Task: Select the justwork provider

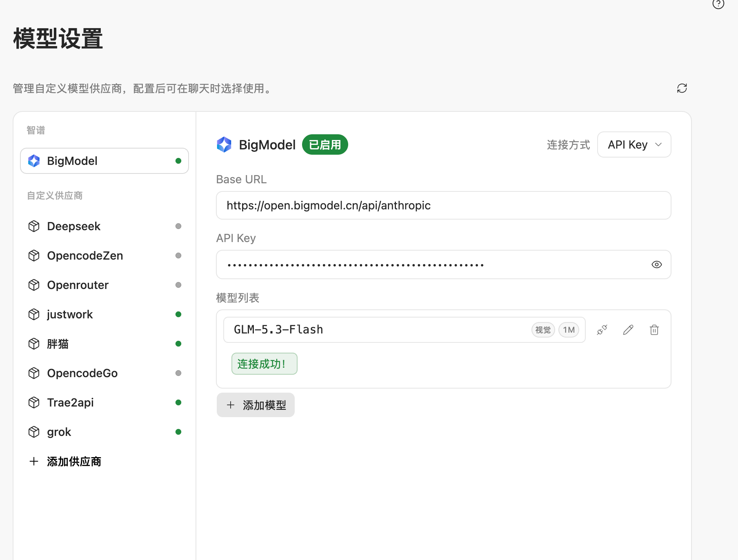Action: (x=104, y=314)
